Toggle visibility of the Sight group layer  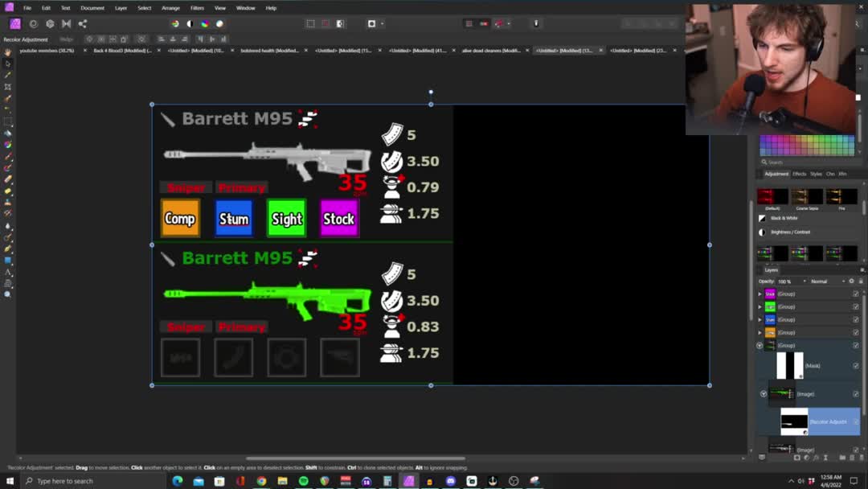click(x=856, y=306)
